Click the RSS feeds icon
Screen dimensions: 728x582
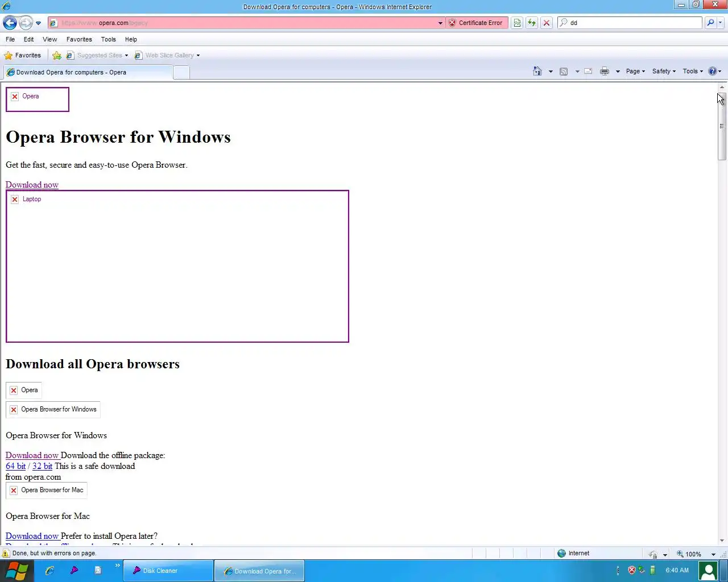(x=564, y=71)
